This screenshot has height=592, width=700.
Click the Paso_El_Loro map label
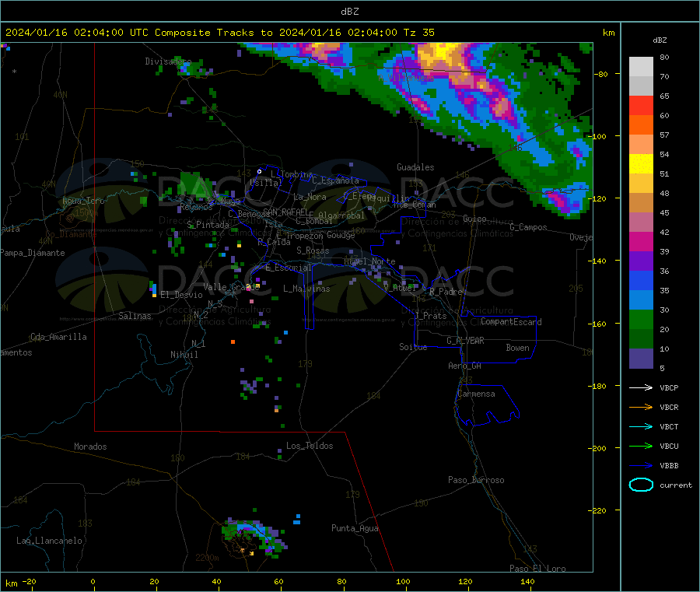pos(537,569)
